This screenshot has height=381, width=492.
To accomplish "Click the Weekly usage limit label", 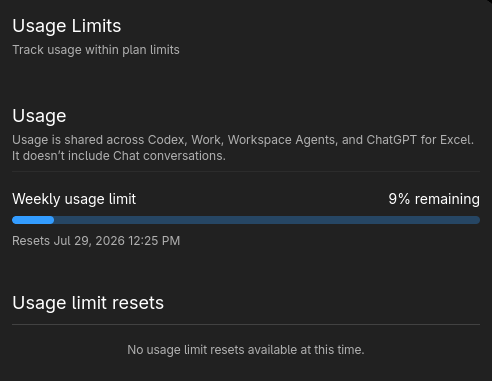I will 74,199.
